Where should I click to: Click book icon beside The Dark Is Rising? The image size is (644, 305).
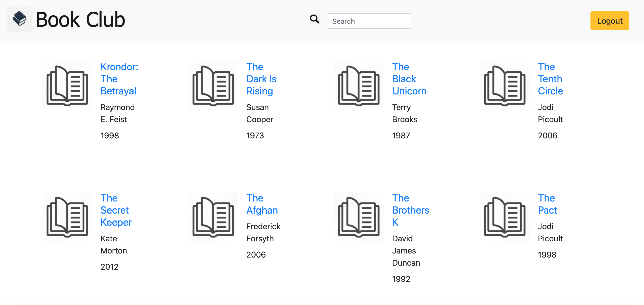click(213, 86)
